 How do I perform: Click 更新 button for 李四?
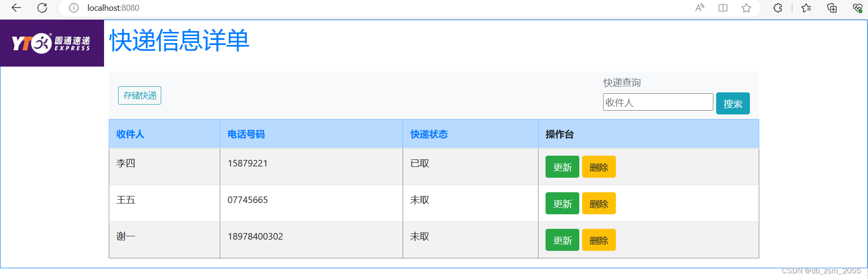(x=562, y=167)
